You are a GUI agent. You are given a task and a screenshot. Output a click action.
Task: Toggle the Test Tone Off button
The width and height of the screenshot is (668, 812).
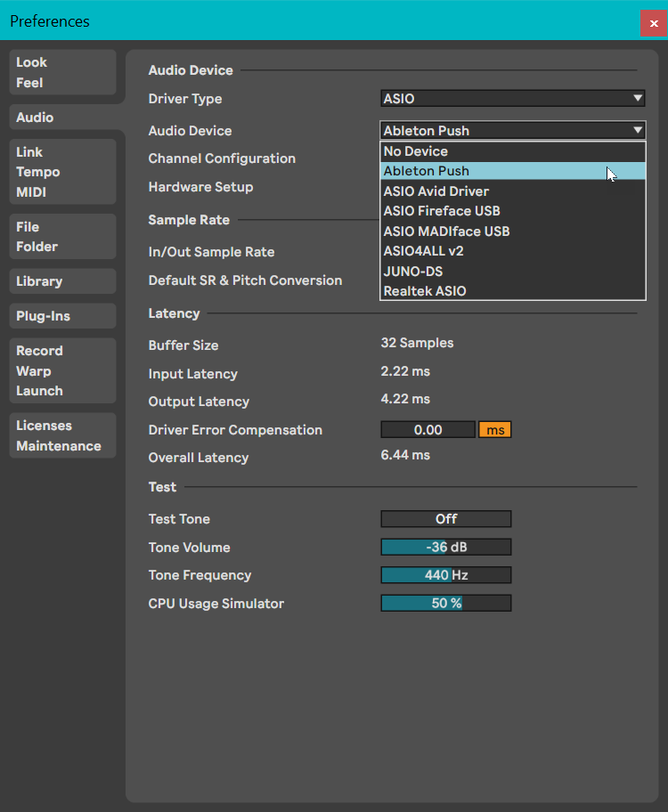pyautogui.click(x=445, y=519)
